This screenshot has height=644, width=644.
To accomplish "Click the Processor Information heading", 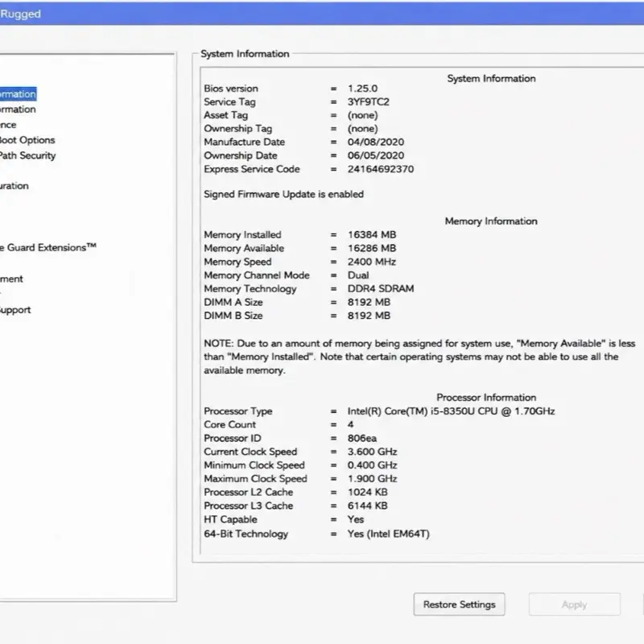I will [x=486, y=398].
